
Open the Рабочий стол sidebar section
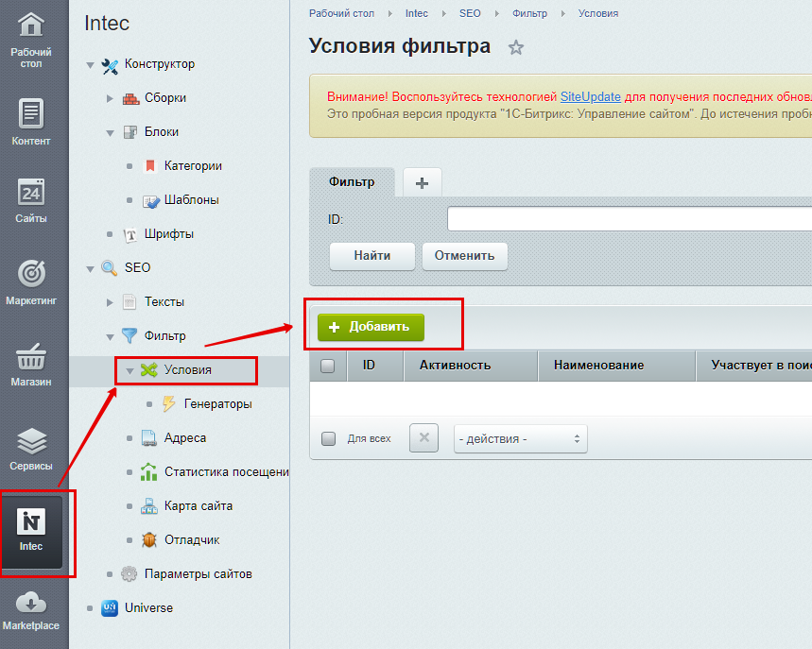tap(31, 41)
